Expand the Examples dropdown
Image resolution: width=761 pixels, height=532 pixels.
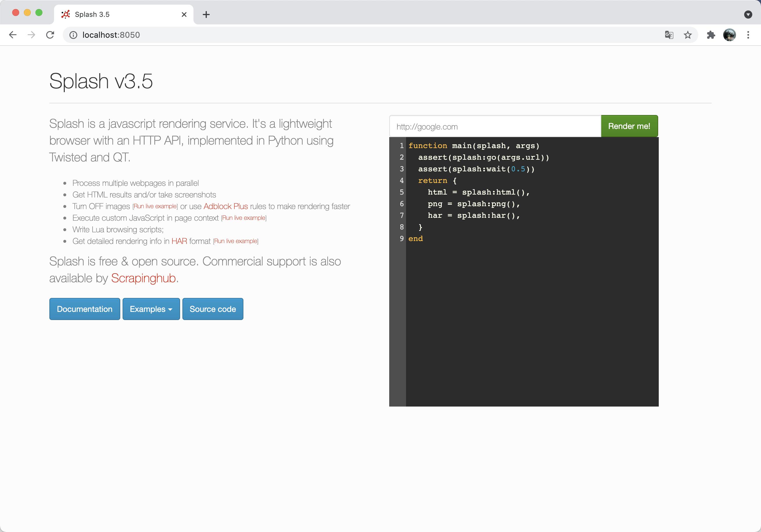tap(151, 309)
